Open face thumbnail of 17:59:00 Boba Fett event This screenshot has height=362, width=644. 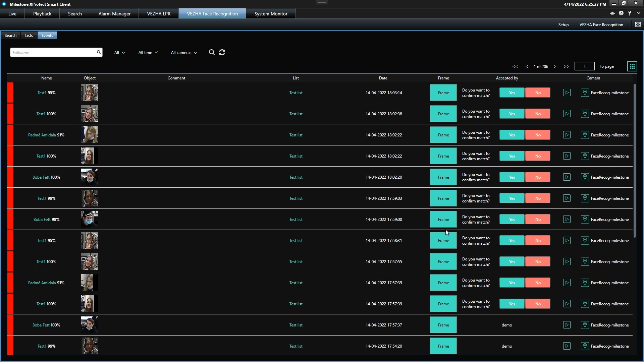coord(90,220)
